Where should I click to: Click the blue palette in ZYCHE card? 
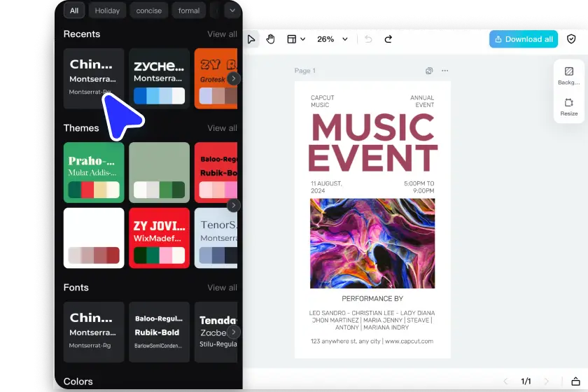coord(160,96)
